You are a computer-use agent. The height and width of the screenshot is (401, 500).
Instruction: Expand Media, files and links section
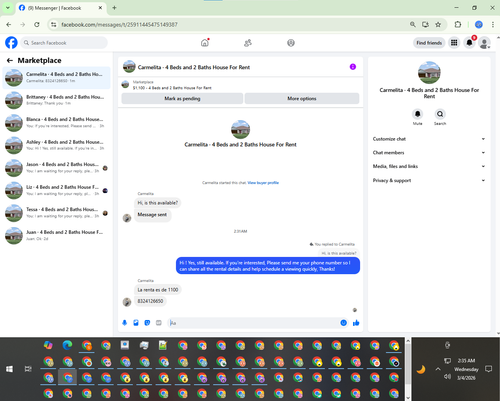click(429, 166)
